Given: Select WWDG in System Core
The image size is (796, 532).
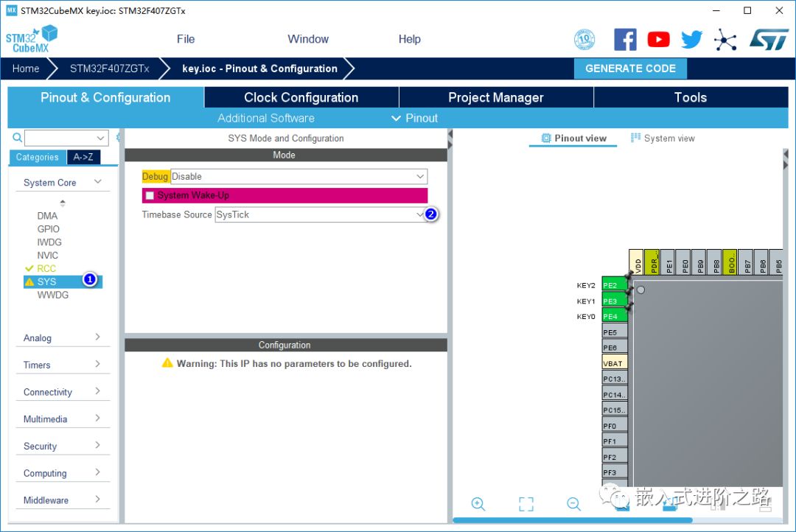Looking at the screenshot, I should [x=53, y=295].
